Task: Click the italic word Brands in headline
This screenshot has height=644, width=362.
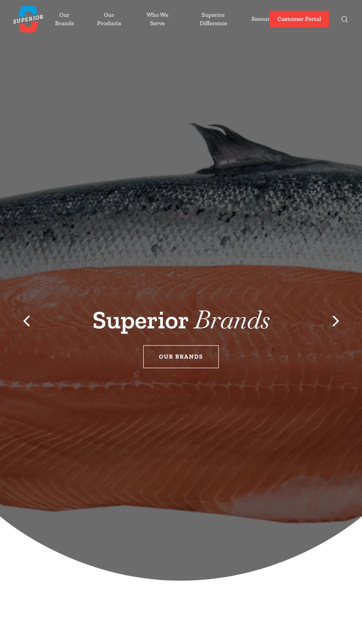Action: [x=232, y=320]
